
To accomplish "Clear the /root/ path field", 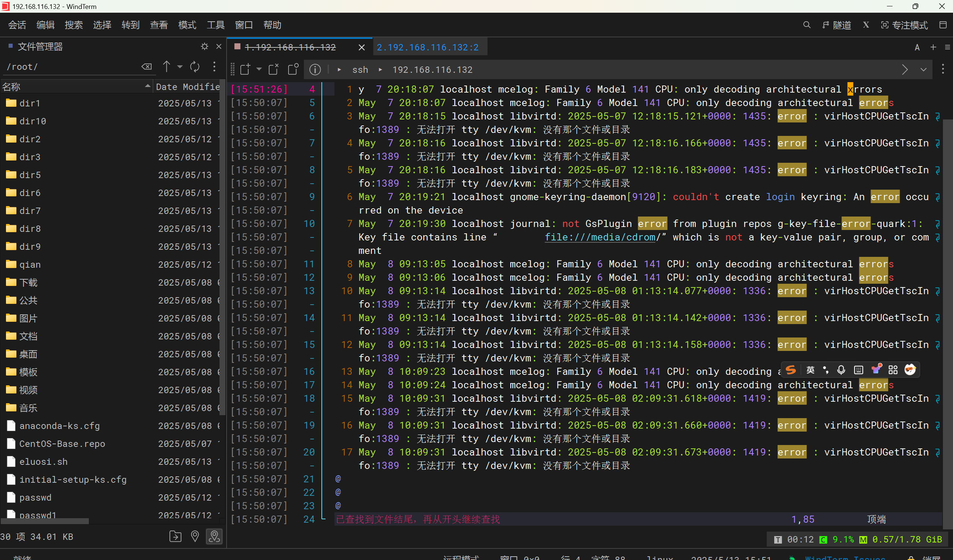I will coord(146,67).
